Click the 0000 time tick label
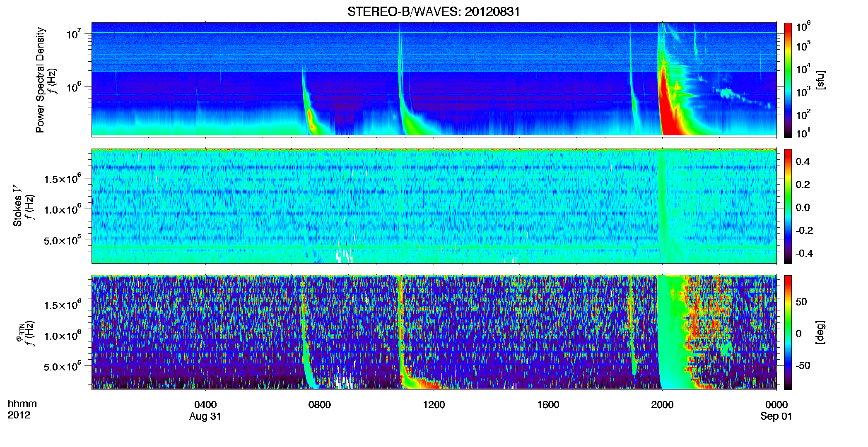This screenshot has width=868, height=447. pyautogui.click(x=776, y=405)
